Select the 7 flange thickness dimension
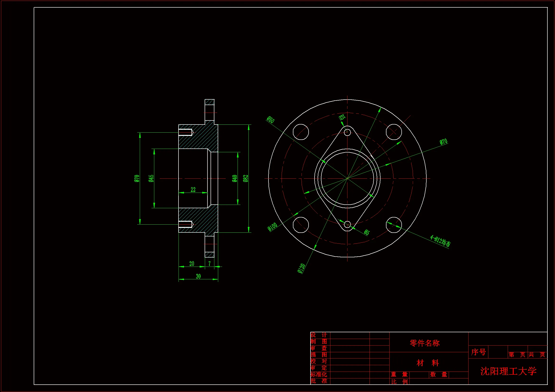555x392 pixels. coord(209,263)
